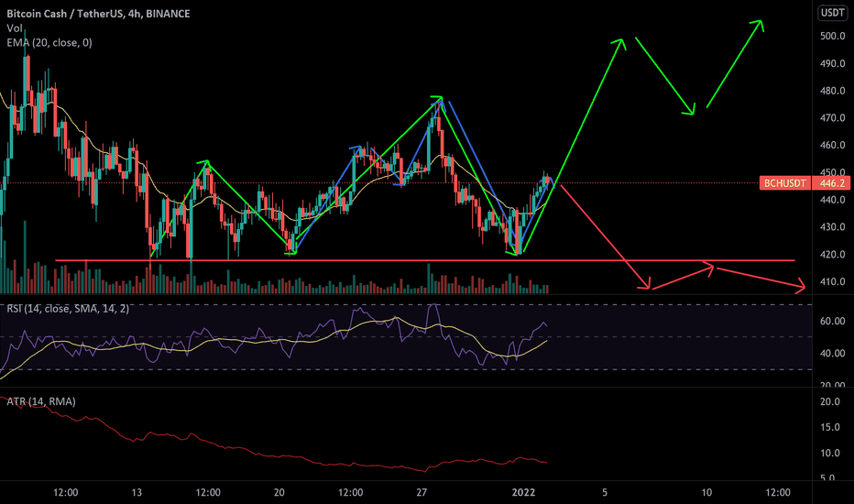Click the 20 date label on time axis

(x=279, y=493)
